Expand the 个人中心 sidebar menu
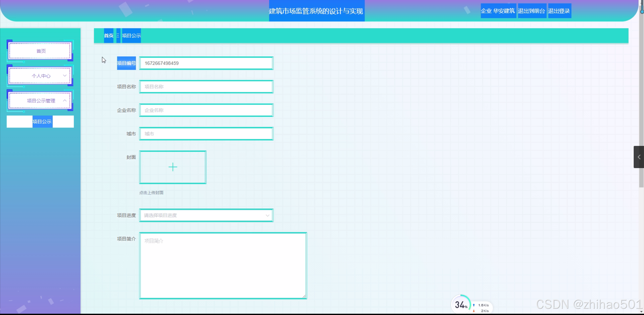 coord(40,76)
